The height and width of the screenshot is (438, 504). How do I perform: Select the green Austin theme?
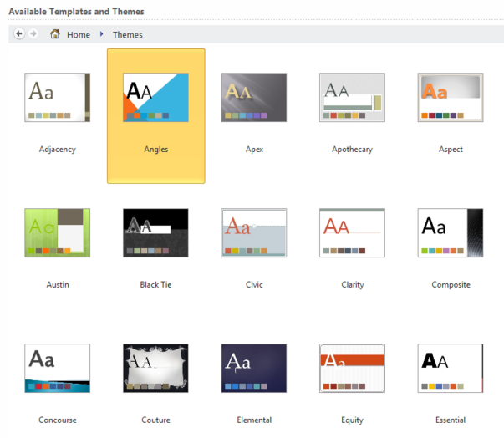58,232
